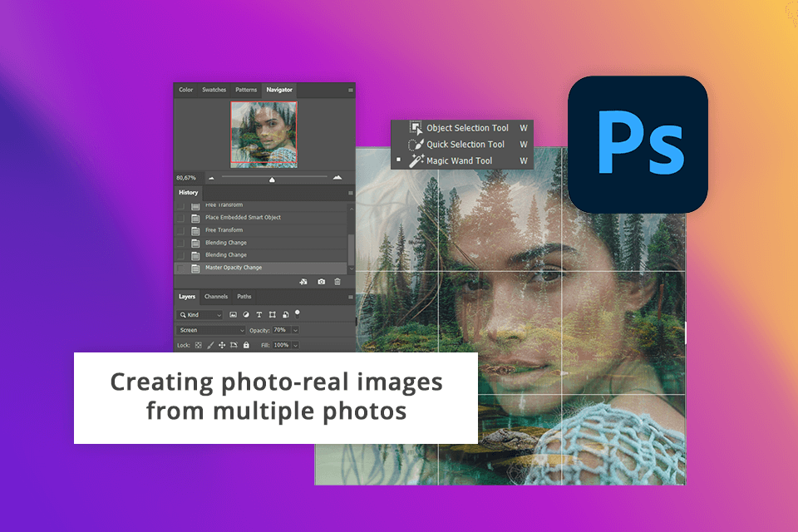Filter for shape layers
This screenshot has width=798, height=532.
tap(273, 314)
